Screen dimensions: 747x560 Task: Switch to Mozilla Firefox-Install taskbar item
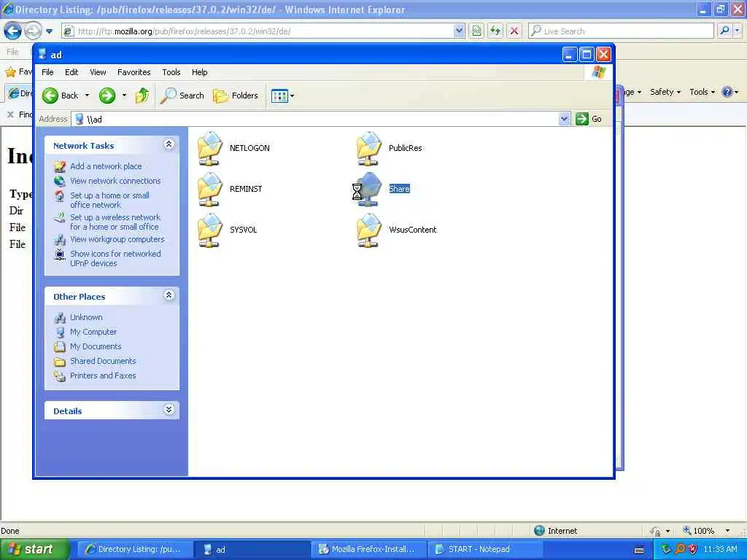[x=368, y=550]
